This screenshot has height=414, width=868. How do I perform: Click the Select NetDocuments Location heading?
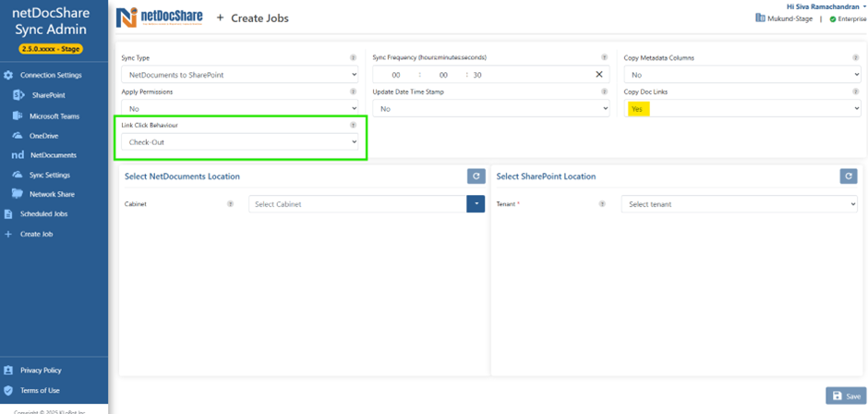coord(182,177)
